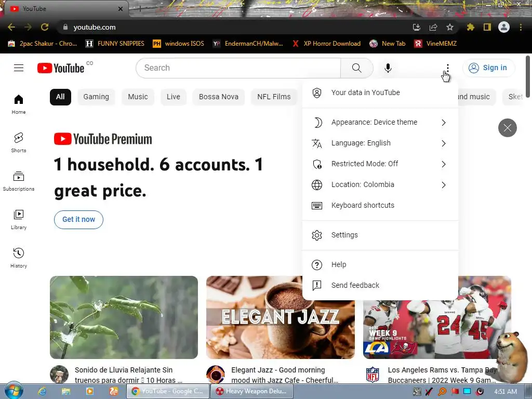Open Chrome profile avatar
Screen dimensions: 532x399
point(504,27)
